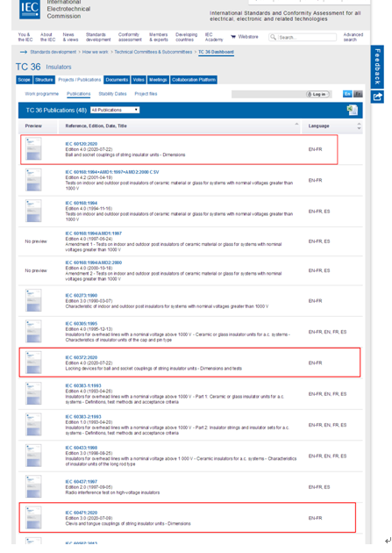Preview thumbnail for IEC 60471:2020
The height and width of the screenshot is (553, 392).
tap(33, 518)
